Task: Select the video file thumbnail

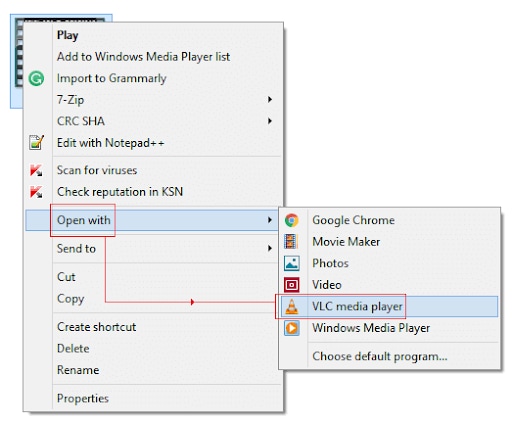Action: 17,60
